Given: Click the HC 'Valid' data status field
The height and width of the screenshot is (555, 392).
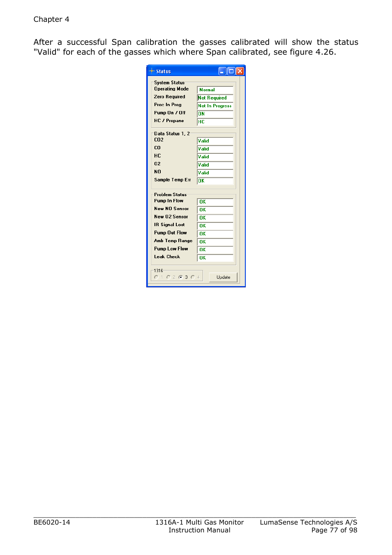Looking at the screenshot, I should coord(215,157).
